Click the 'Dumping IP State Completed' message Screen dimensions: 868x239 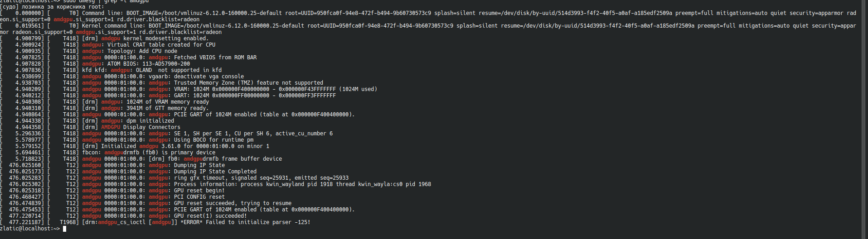[215, 172]
